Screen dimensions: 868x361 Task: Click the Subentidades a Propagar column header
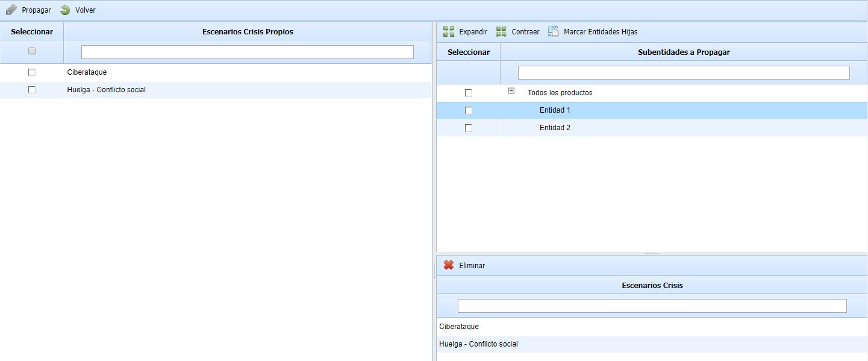pyautogui.click(x=684, y=52)
